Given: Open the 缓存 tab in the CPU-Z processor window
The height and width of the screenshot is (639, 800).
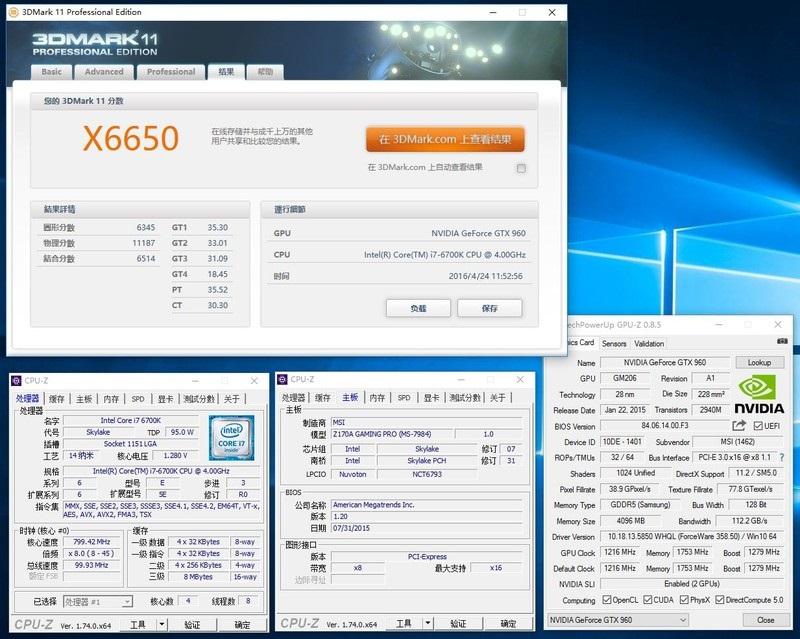Looking at the screenshot, I should [x=57, y=399].
